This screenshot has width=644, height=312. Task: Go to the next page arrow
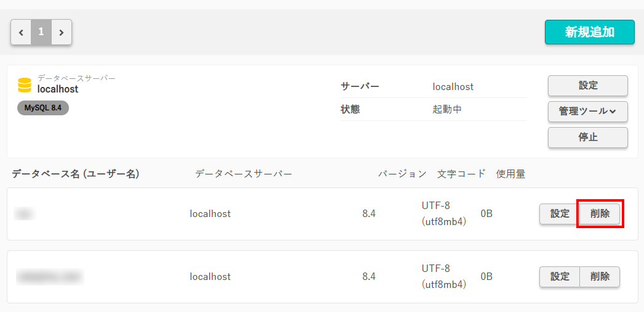62,32
